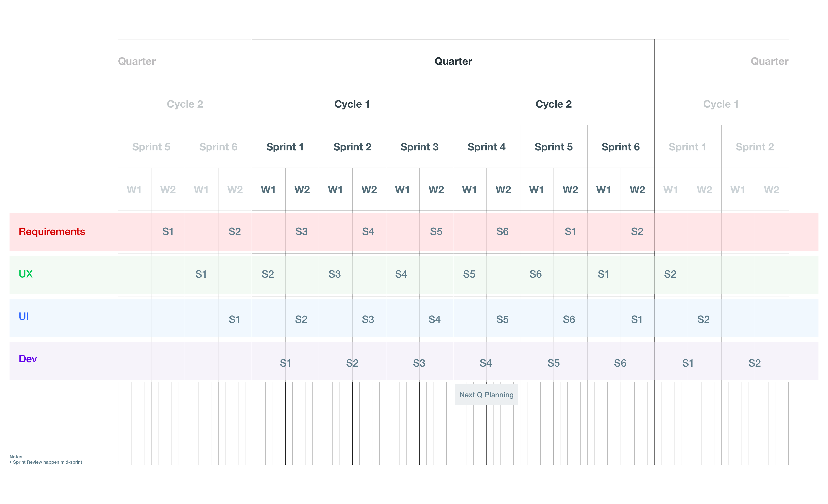
Task: Click the bold center Quarter header
Action: (453, 61)
